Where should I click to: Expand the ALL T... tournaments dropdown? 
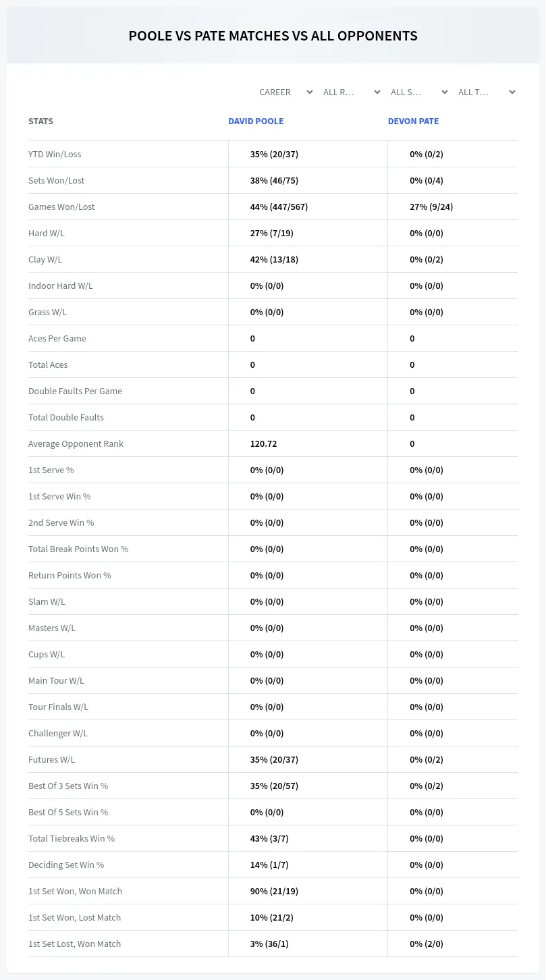tap(486, 92)
